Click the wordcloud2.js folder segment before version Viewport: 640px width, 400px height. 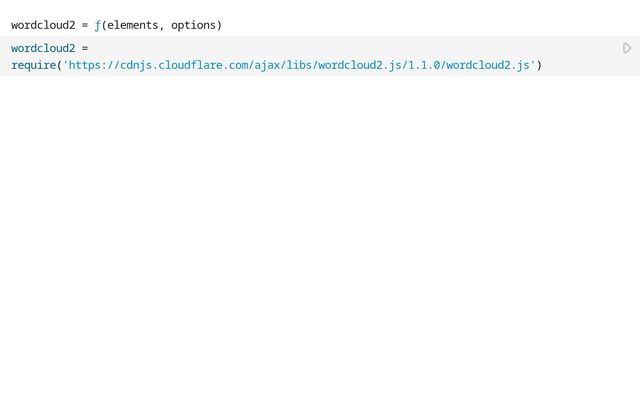[360, 65]
